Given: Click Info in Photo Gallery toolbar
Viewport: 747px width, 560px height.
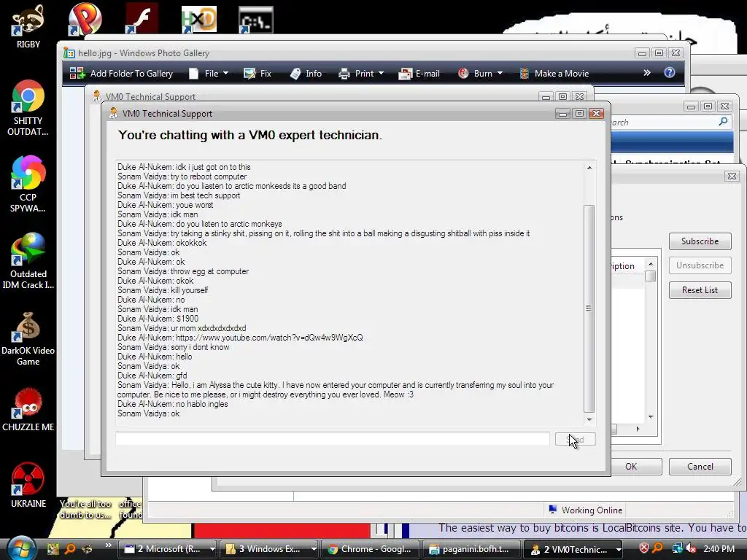Looking at the screenshot, I should click(306, 74).
